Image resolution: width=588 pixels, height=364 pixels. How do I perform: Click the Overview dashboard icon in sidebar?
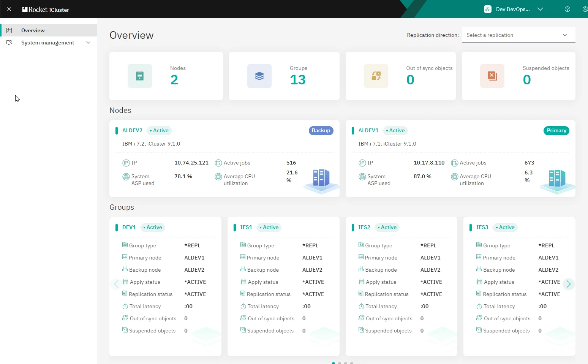click(x=9, y=30)
